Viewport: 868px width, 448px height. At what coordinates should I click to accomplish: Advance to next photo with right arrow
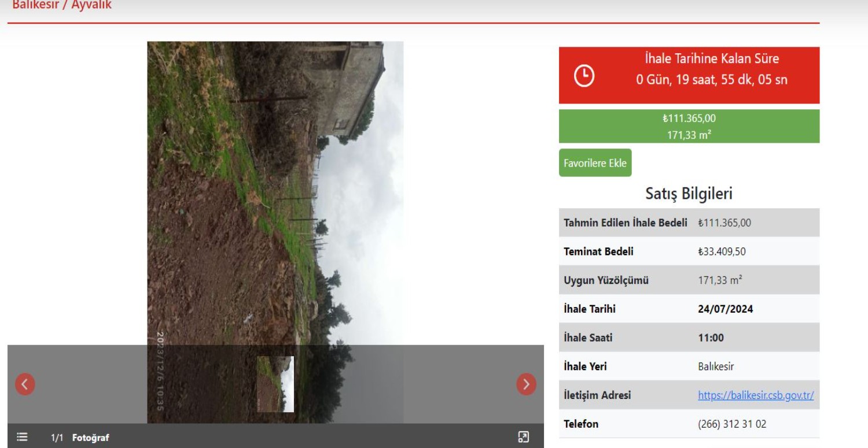(526, 384)
